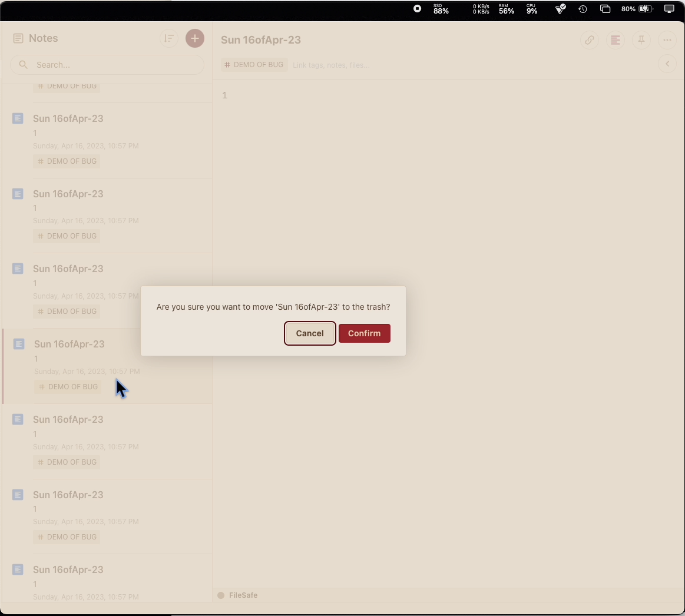Click into the note body text area
This screenshot has width=685, height=616.
coord(448,332)
